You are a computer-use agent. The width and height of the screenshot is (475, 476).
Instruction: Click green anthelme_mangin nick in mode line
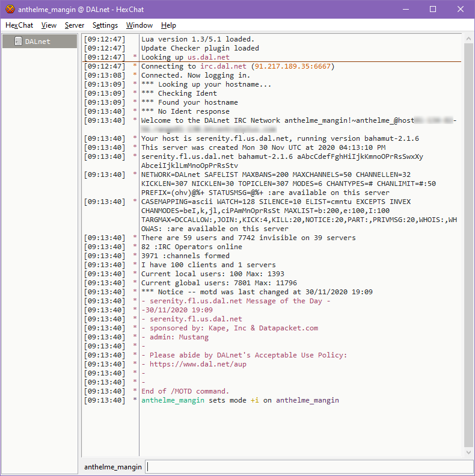point(173,400)
